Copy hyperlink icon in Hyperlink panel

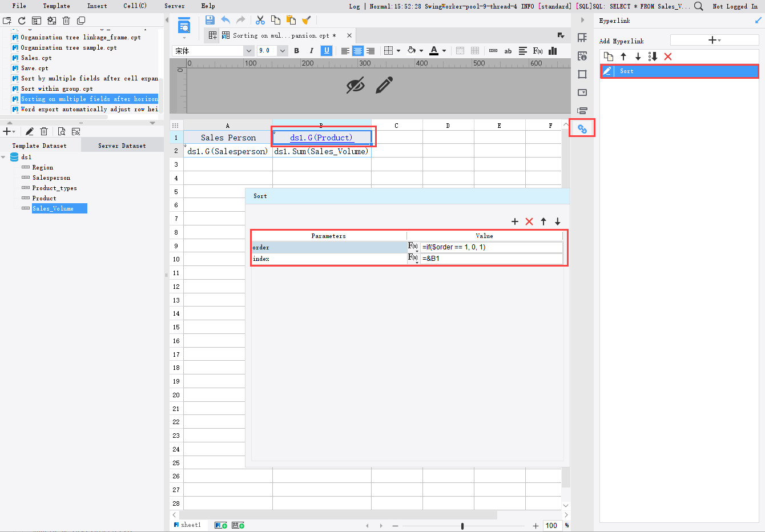coord(609,57)
